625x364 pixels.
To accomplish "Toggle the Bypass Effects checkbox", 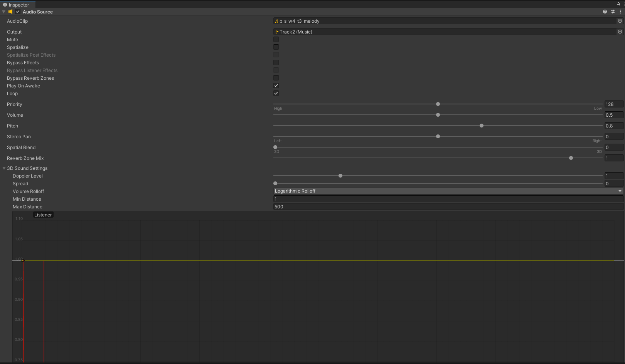I will point(276,62).
